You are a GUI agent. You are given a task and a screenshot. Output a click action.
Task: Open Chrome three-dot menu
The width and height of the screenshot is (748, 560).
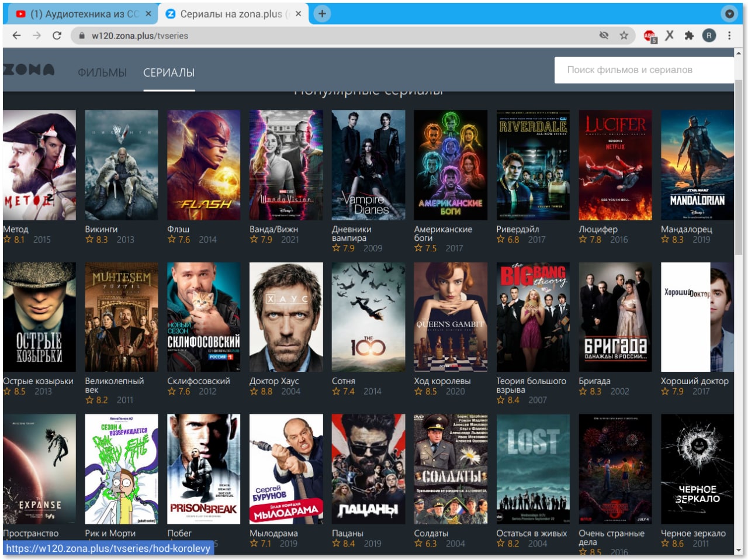point(729,36)
